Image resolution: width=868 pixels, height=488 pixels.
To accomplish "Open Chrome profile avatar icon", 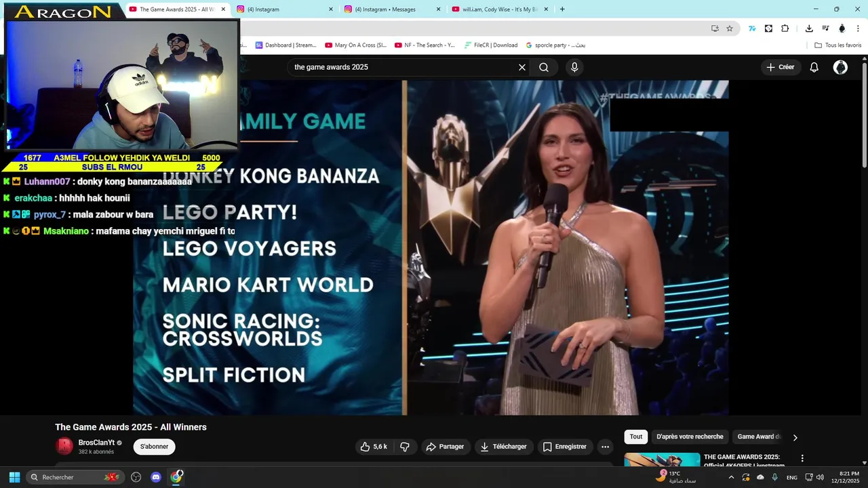I will [842, 28].
